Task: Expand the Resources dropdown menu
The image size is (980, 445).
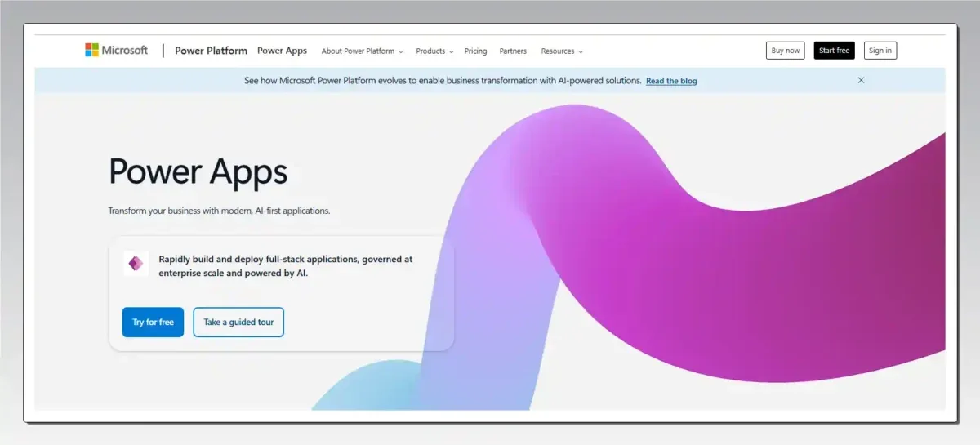Action: pos(562,51)
